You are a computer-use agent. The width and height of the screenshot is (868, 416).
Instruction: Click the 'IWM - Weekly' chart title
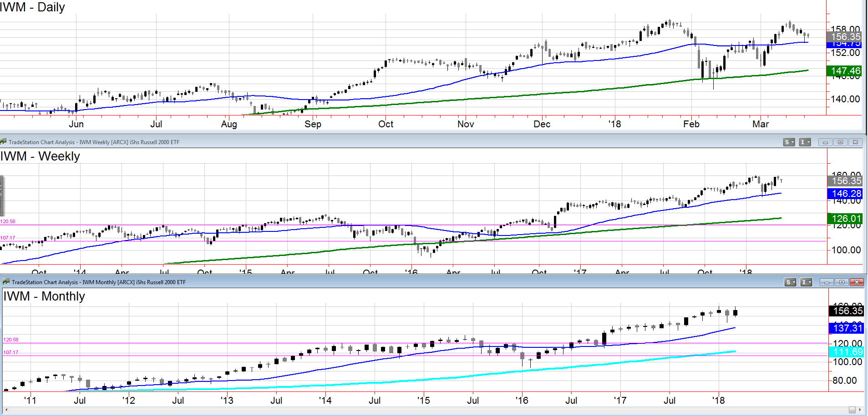tap(40, 156)
